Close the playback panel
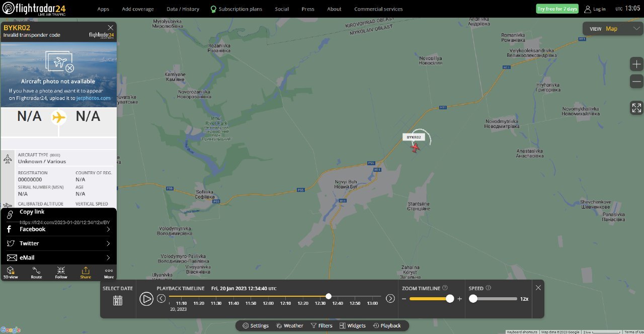 538,288
